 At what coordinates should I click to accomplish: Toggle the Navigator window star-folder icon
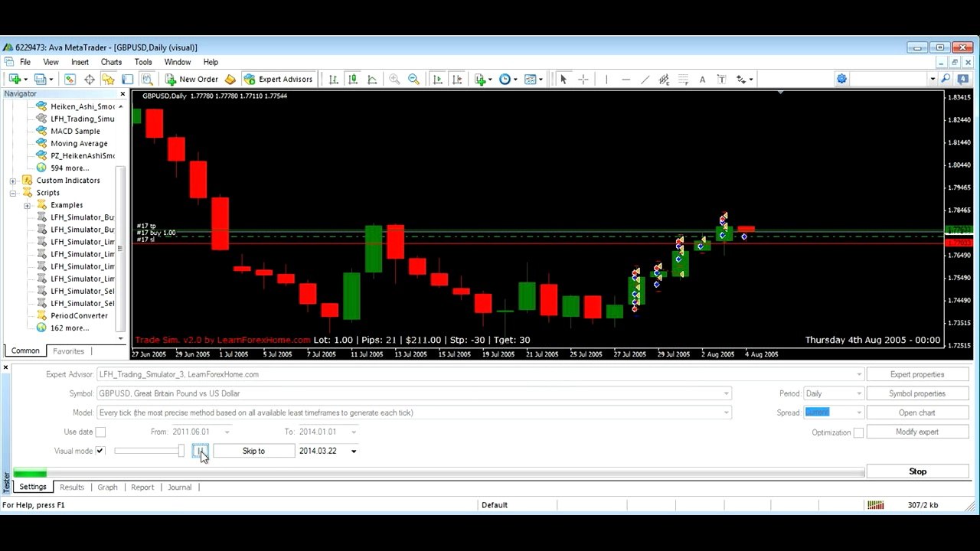click(x=108, y=79)
